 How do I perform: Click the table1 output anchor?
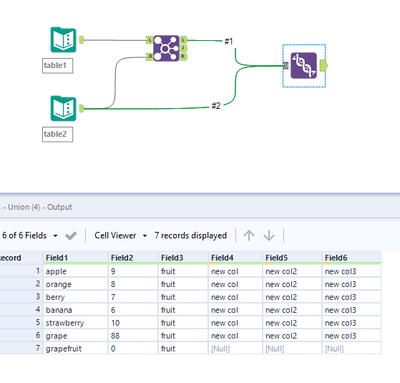tap(82, 40)
